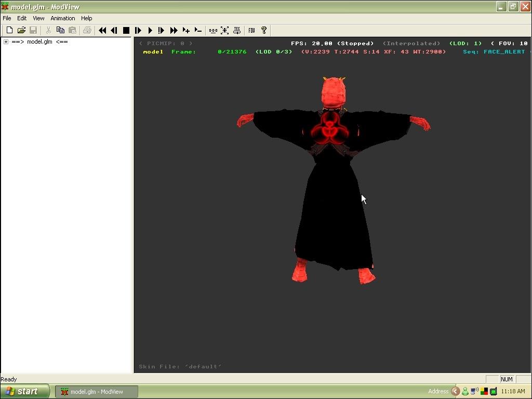Click the FOV toolbar button
Viewport: 532px width, 399px height.
tap(251, 31)
